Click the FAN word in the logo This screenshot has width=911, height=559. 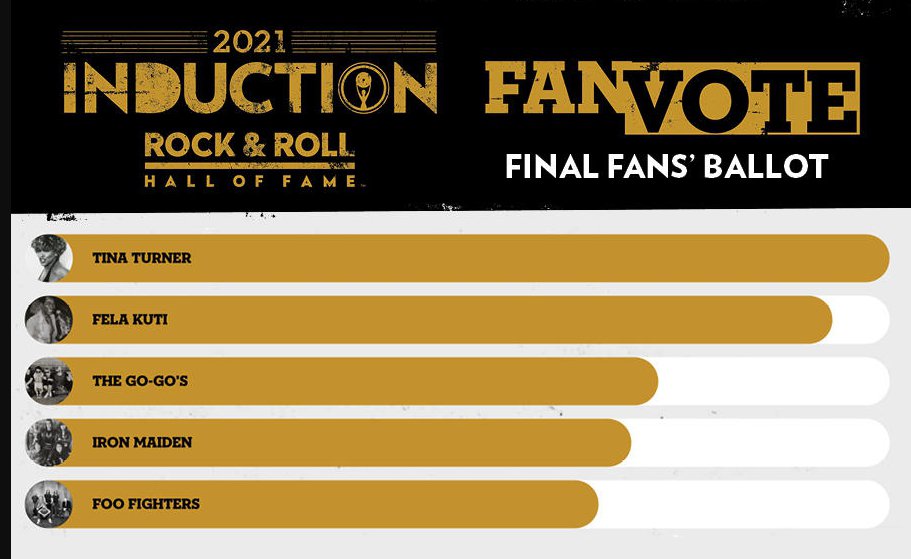point(554,89)
